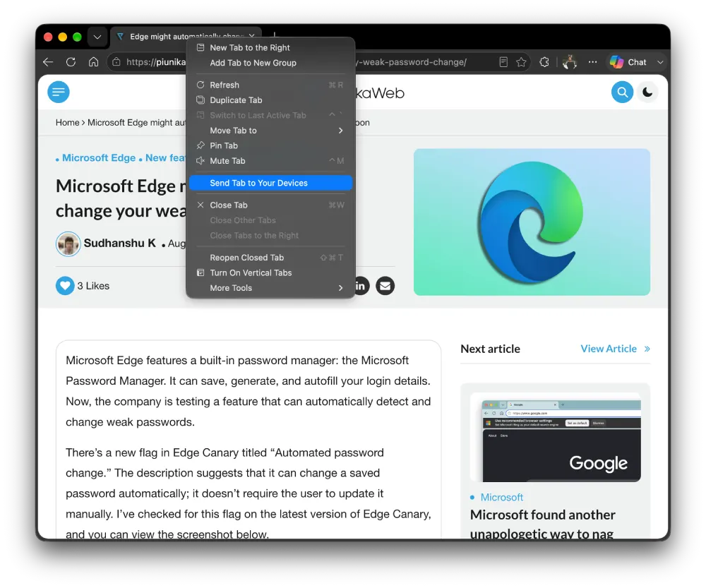Select Send Tab to Your Devices
Screen dimensions: 706x588
point(270,184)
